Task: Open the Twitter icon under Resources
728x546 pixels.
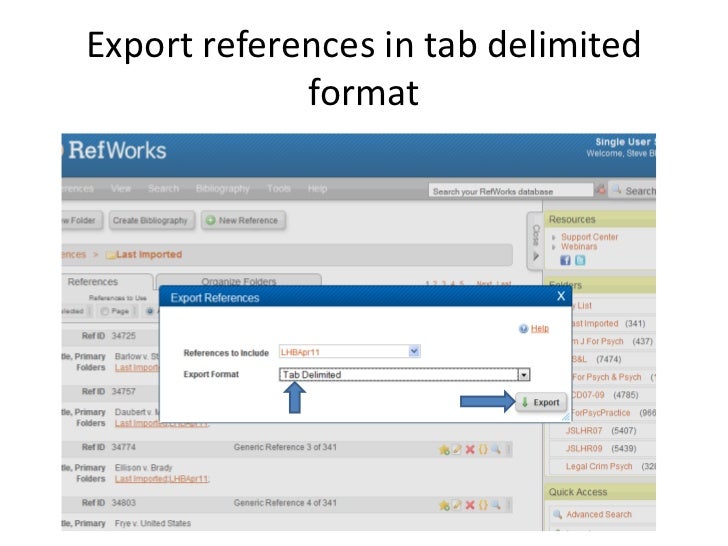Action: (x=580, y=260)
